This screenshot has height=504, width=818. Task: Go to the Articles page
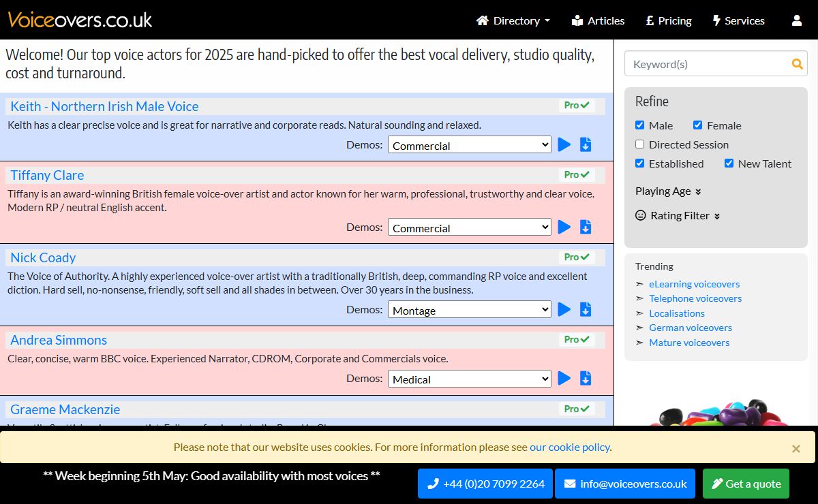(x=598, y=20)
